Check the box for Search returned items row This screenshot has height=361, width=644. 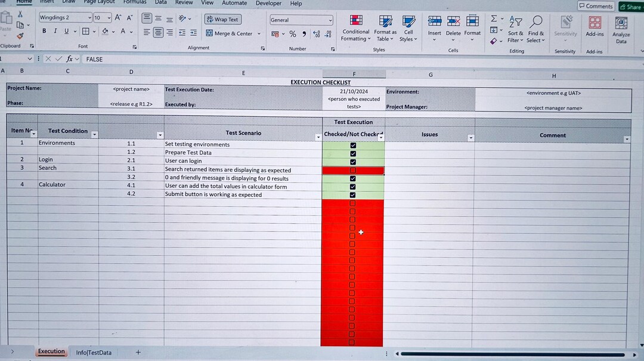(x=353, y=170)
